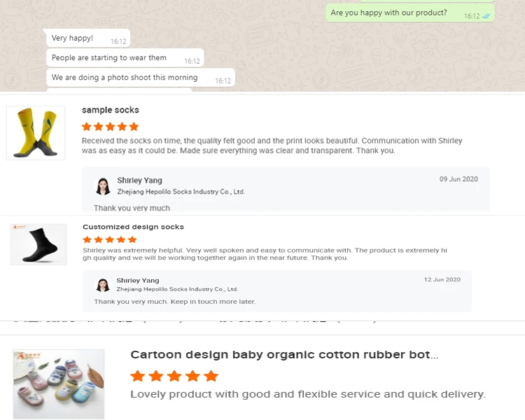Image resolution: width=525 pixels, height=420 pixels.
Task: Click the "Thank you very much. Keep in touch" reply
Action: point(174,302)
